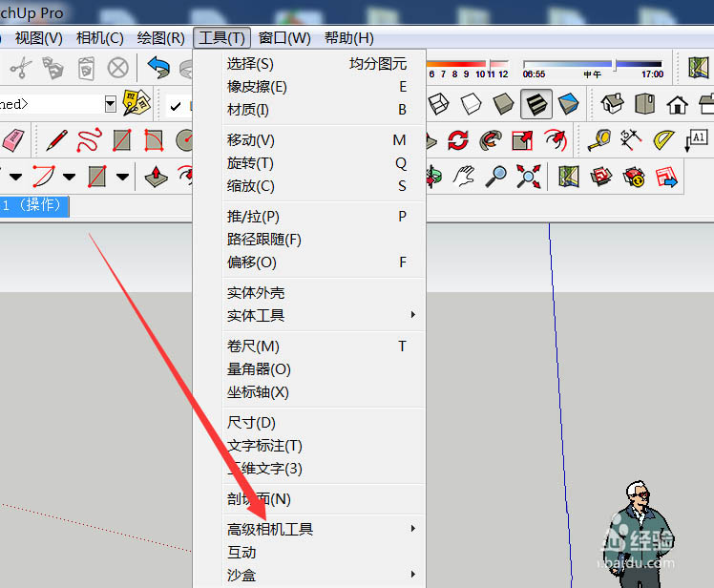Switch to Iso view house icon
The width and height of the screenshot is (714, 588).
click(612, 104)
